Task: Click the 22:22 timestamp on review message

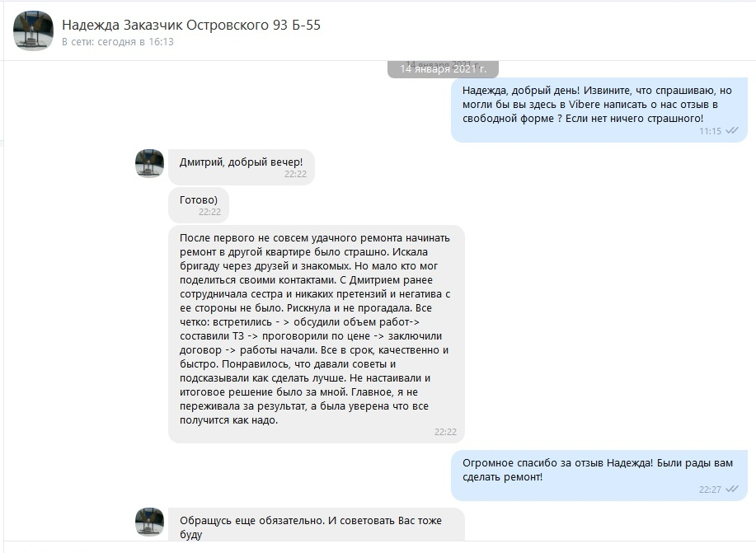Action: [x=445, y=432]
